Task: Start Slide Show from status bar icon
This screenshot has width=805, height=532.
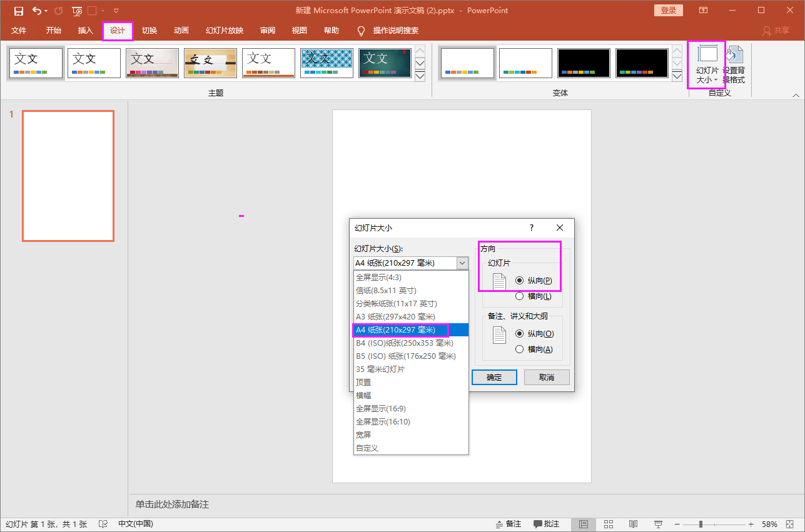Action: pos(658,524)
